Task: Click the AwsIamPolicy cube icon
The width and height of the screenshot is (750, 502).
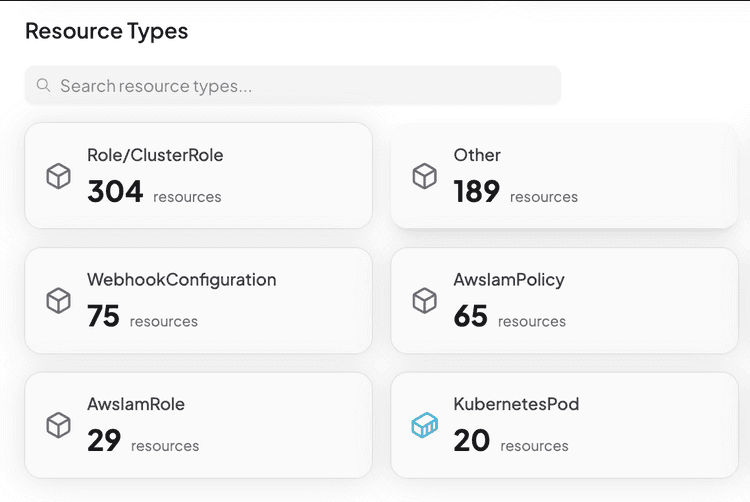Action: coord(424,301)
